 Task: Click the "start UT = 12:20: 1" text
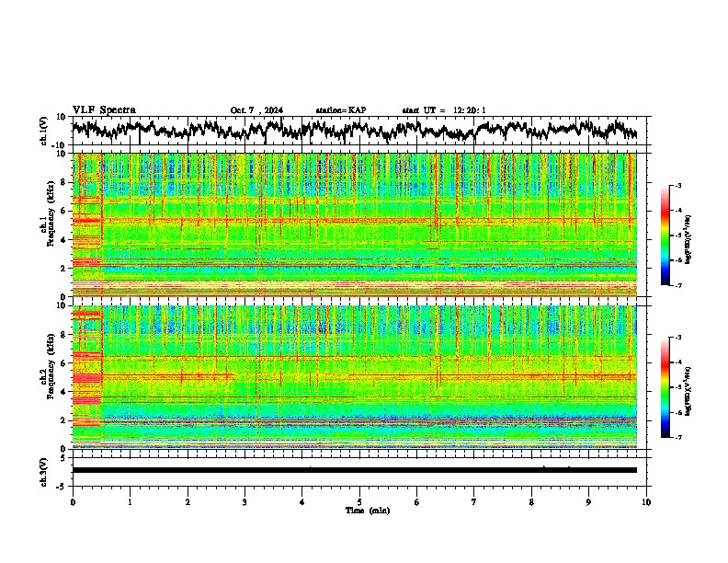click(x=444, y=110)
